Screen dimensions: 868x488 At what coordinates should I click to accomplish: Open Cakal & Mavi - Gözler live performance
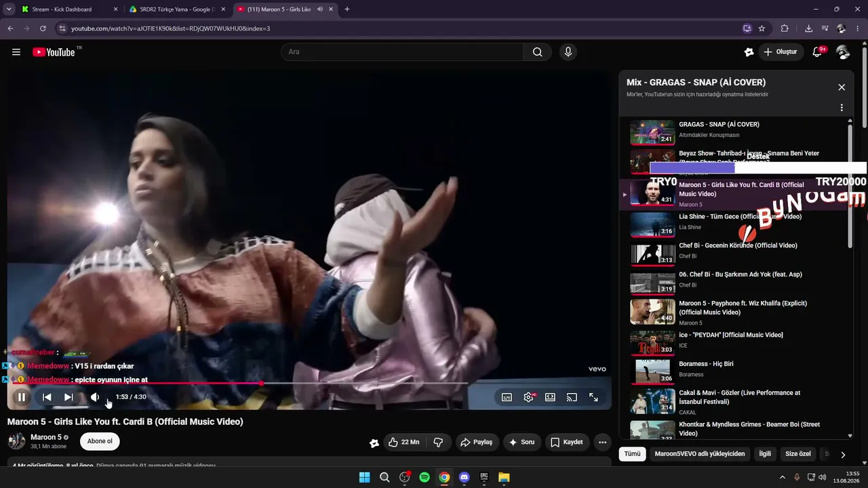tap(736, 402)
